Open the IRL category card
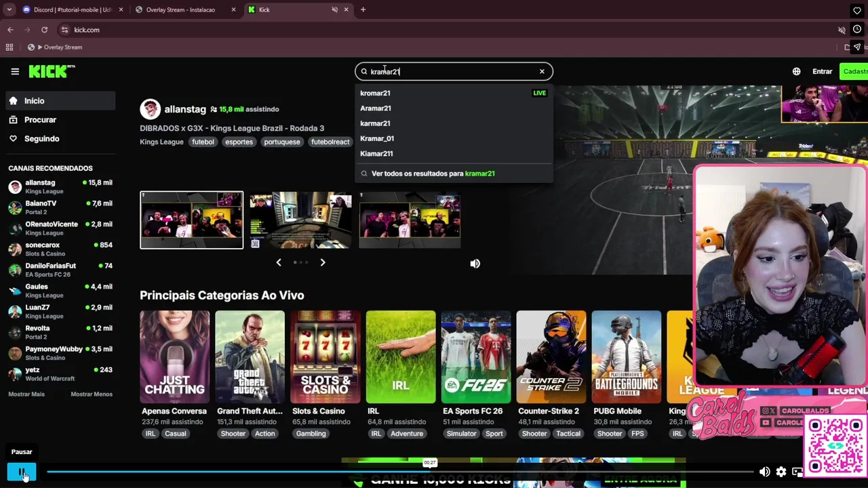This screenshot has width=868, height=488. 400,357
